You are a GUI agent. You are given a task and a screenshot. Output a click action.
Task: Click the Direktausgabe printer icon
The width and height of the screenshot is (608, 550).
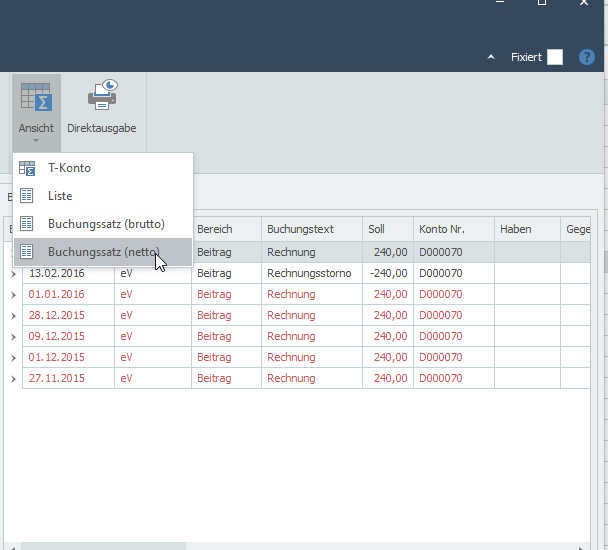[x=102, y=95]
